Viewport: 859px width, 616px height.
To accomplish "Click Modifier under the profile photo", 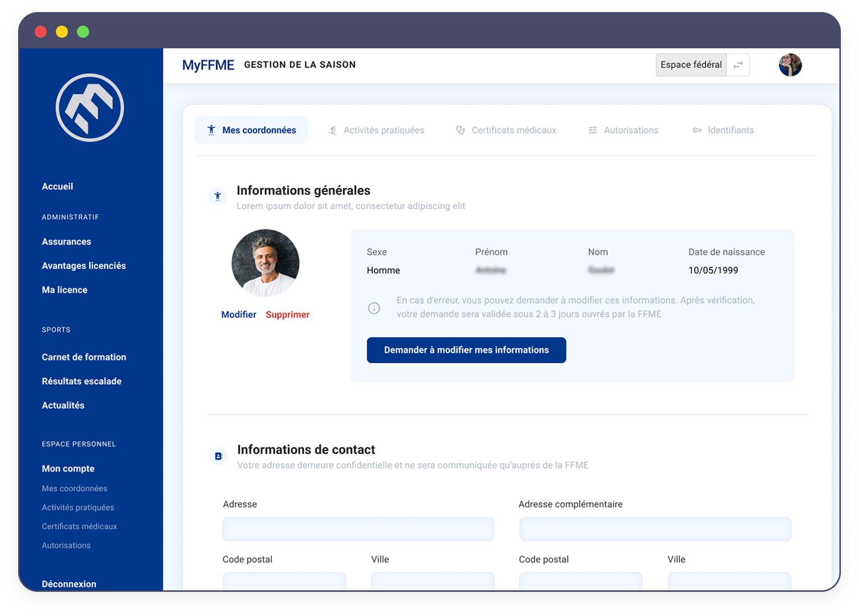I will 239,315.
